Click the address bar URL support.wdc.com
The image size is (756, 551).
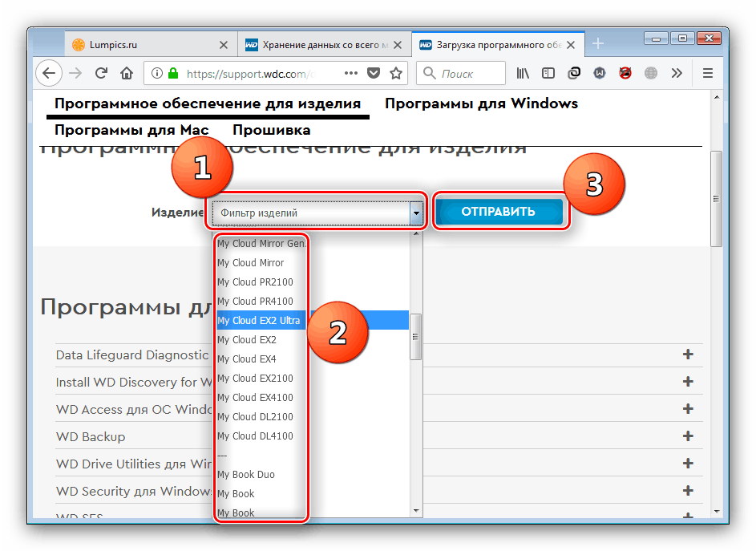[251, 74]
